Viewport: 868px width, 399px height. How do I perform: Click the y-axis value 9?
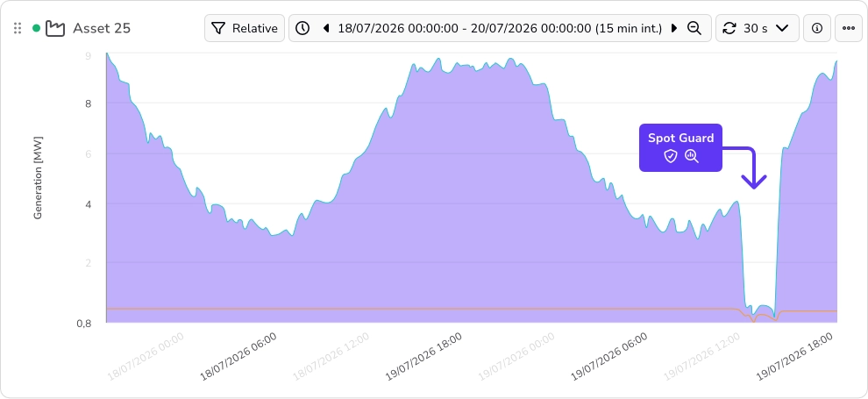[88, 55]
